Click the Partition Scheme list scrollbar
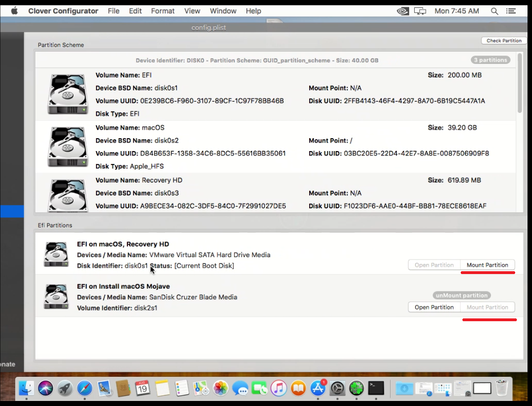The image size is (532, 406). click(x=520, y=83)
